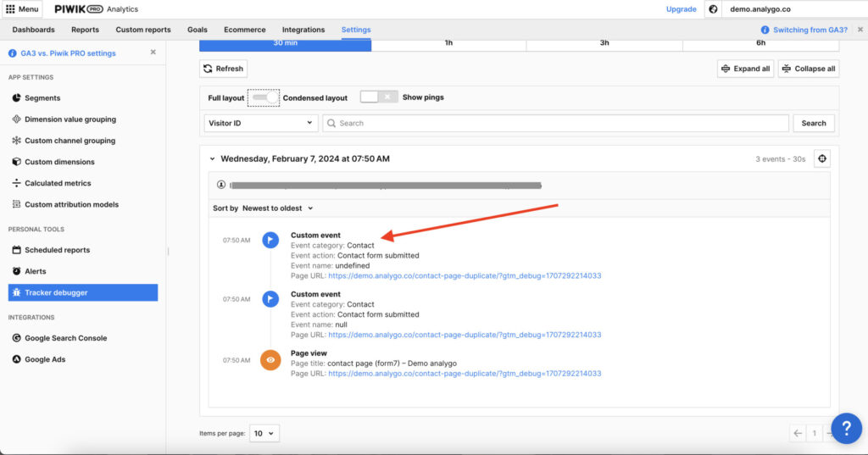
Task: Click the orange Page view eye icon
Action: coord(270,360)
